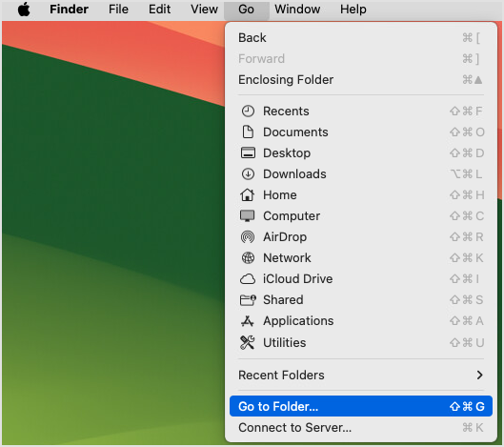
Task: Select the Computer label
Action: tap(292, 216)
